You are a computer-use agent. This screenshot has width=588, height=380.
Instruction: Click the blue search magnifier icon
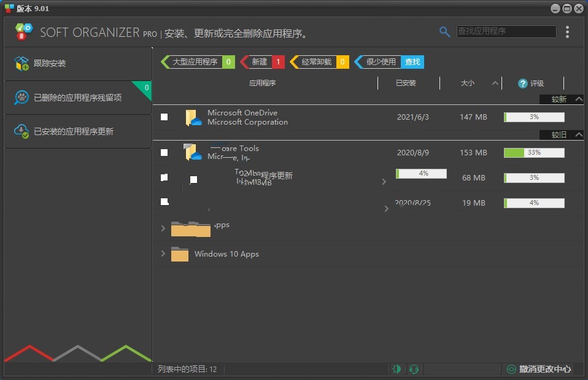444,32
